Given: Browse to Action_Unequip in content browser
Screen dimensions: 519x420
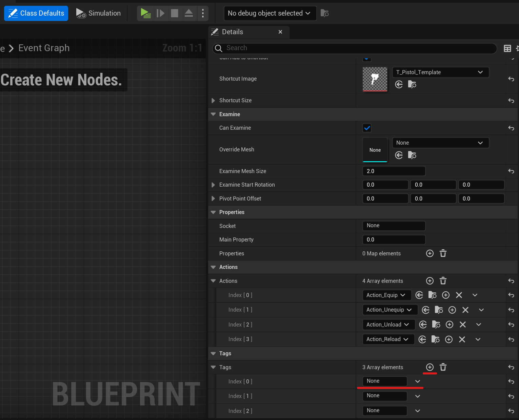Looking at the screenshot, I should click(439, 310).
